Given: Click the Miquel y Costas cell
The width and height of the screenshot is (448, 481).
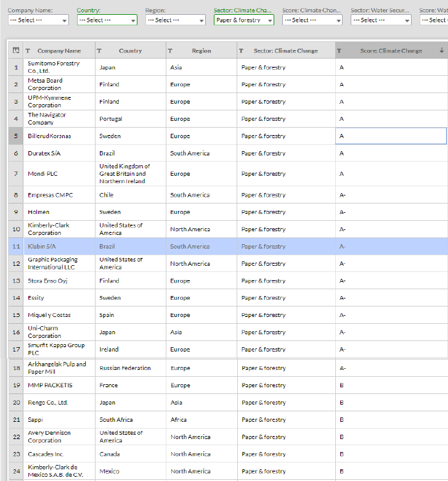Looking at the screenshot, I should tap(60, 315).
